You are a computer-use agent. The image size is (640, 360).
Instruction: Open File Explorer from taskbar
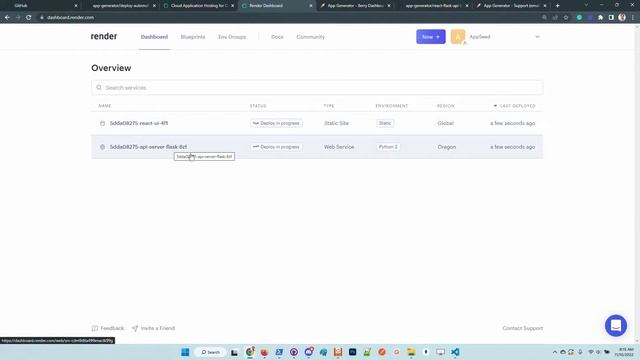(411, 352)
